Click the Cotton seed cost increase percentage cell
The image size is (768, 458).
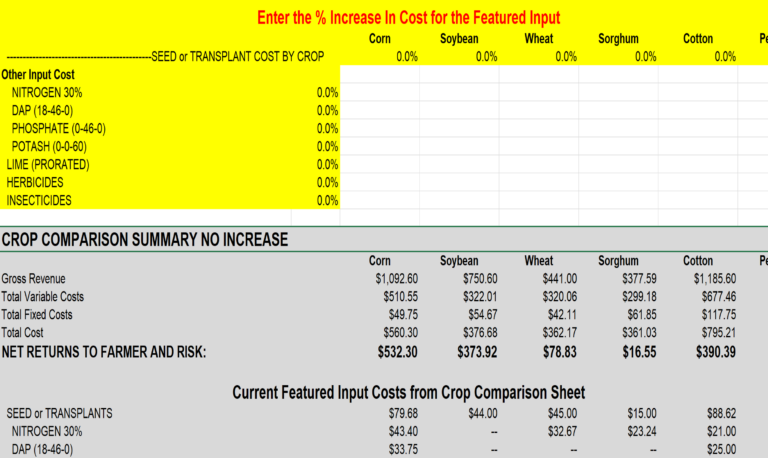(699, 57)
